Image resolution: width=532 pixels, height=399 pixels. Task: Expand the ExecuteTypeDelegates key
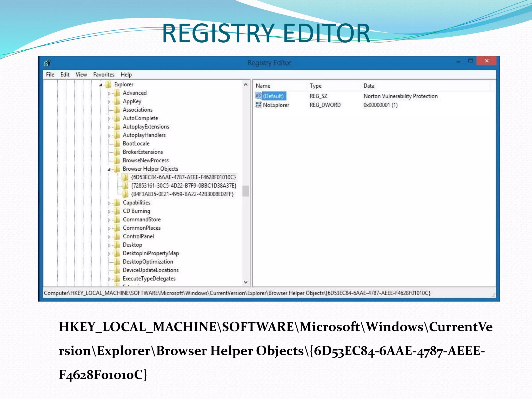tap(109, 279)
